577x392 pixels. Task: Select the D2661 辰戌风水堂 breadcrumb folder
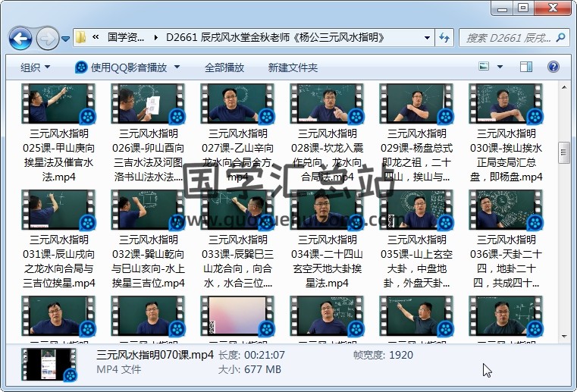[275, 37]
